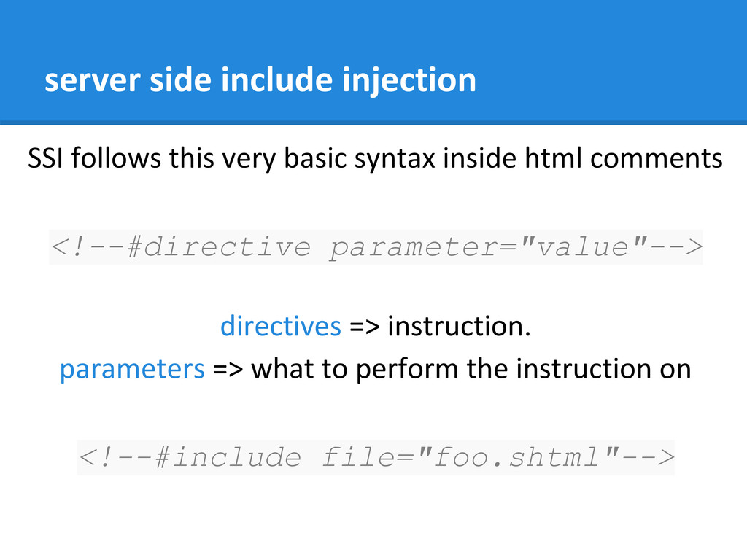Viewport: 747px width, 560px height.
Task: Click the word 'server' in the header
Action: 93,81
